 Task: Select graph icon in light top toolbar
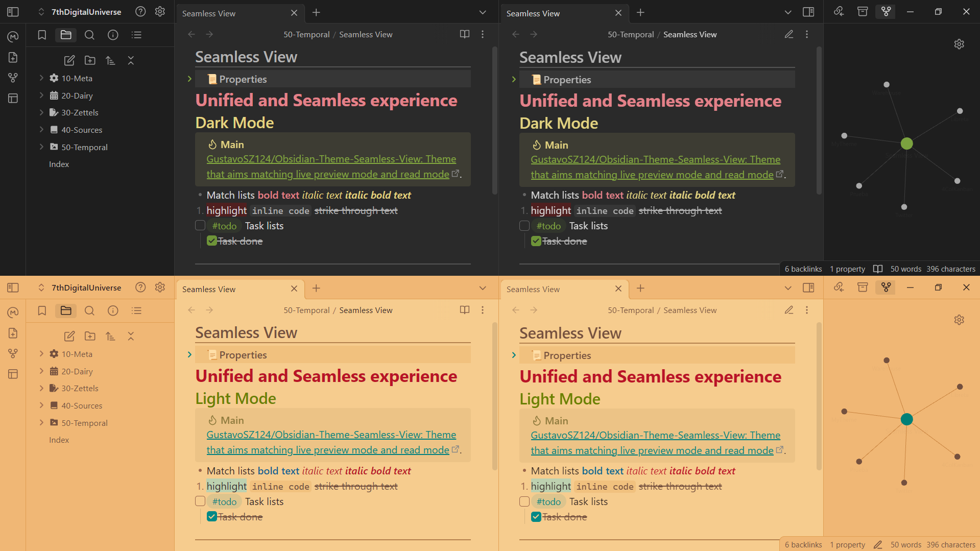886,287
